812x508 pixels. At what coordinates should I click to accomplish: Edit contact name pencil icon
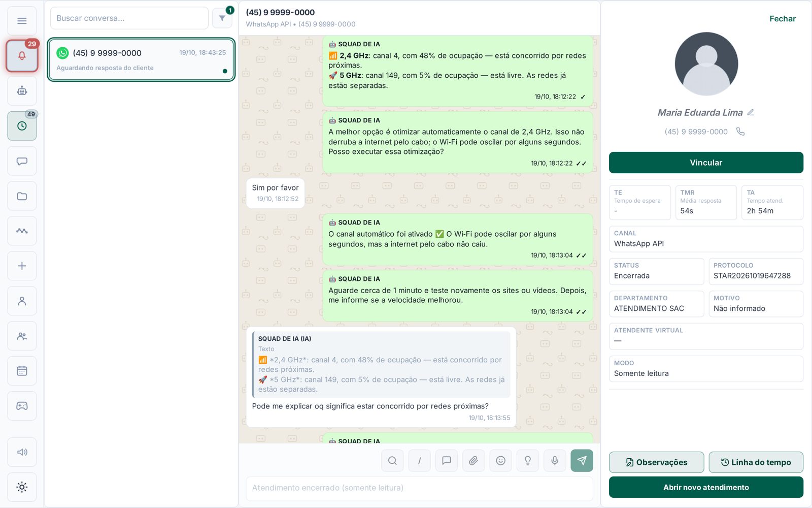751,112
